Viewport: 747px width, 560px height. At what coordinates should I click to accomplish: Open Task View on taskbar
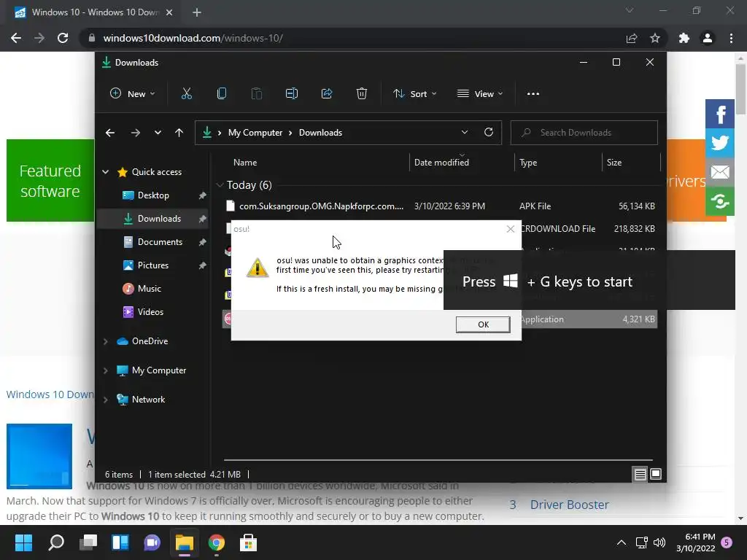point(88,542)
